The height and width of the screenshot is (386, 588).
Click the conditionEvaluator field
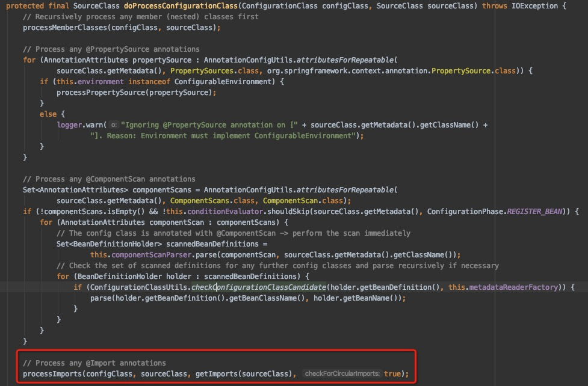coord(225,212)
